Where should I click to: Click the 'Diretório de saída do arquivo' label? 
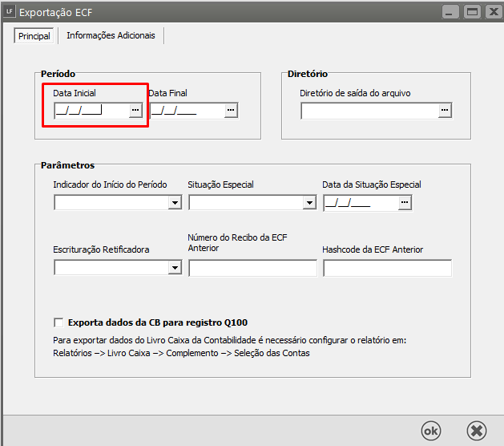(x=355, y=93)
